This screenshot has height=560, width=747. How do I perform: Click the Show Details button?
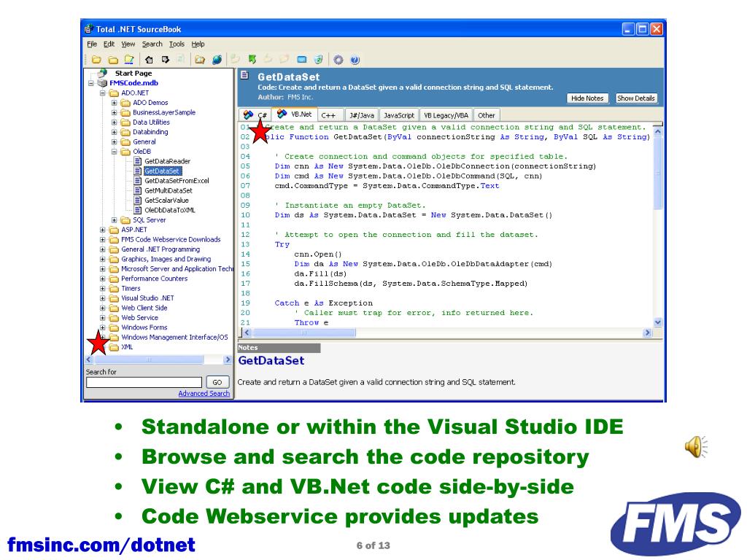636,98
